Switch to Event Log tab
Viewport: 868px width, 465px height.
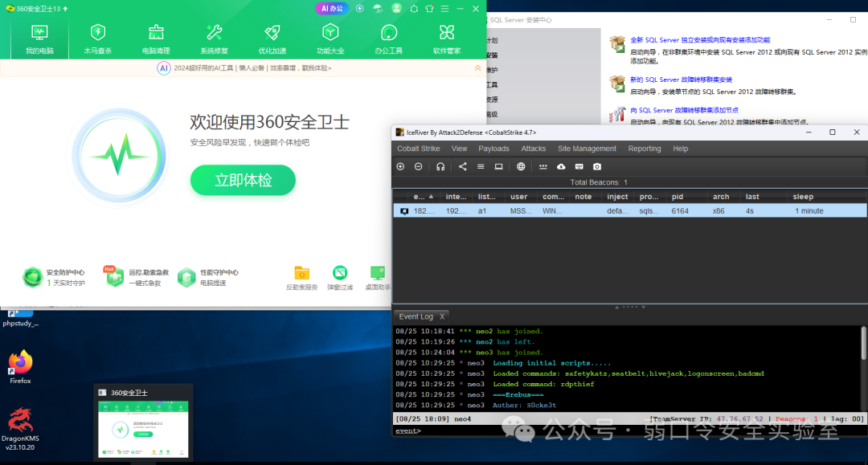coord(416,316)
